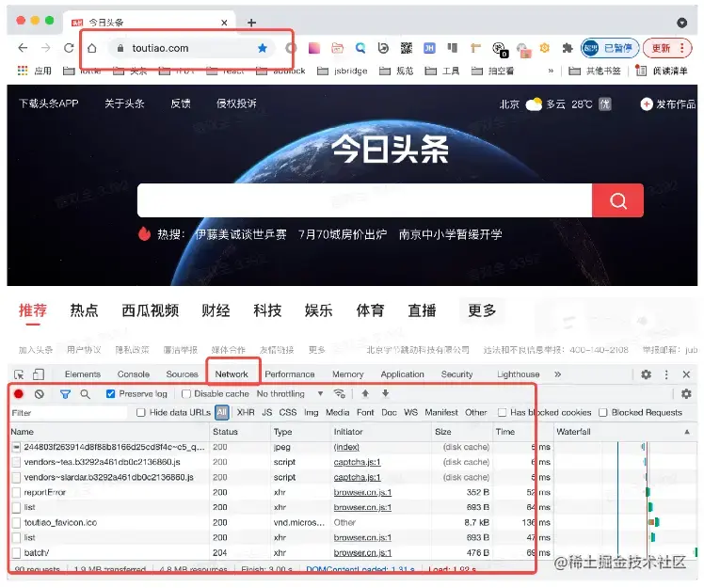The width and height of the screenshot is (704, 588).
Task: Click the red search button on Toutiao
Action: pyautogui.click(x=617, y=200)
